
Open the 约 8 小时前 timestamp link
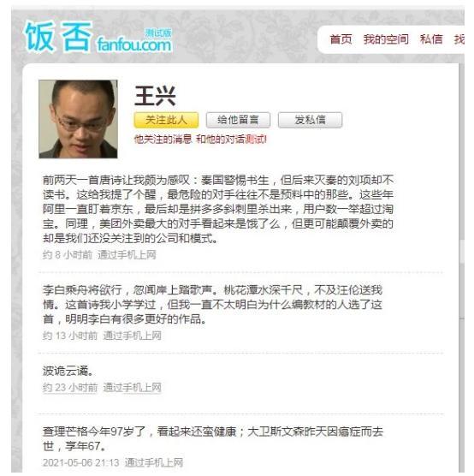pyautogui.click(x=68, y=255)
